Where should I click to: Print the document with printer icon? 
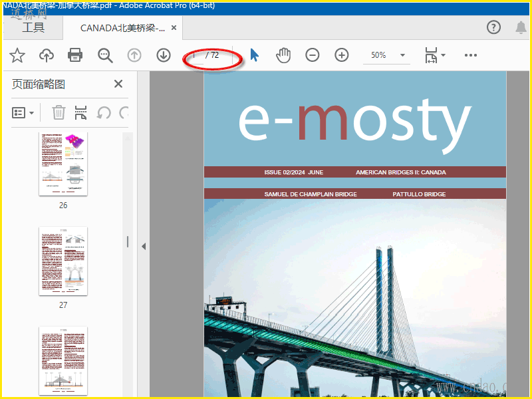pyautogui.click(x=76, y=55)
